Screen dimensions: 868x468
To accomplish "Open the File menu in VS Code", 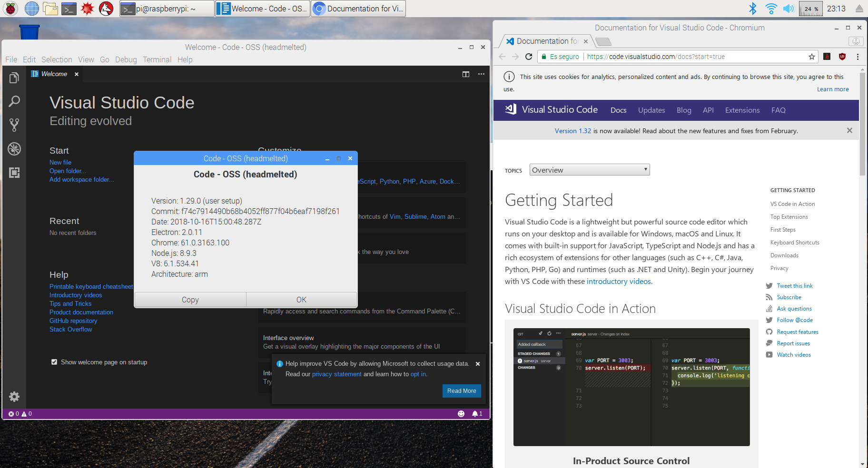I will pyautogui.click(x=11, y=59).
